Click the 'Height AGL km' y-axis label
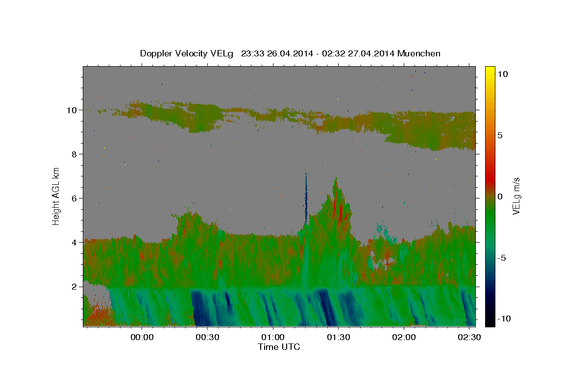The width and height of the screenshot is (588, 392). [56, 196]
